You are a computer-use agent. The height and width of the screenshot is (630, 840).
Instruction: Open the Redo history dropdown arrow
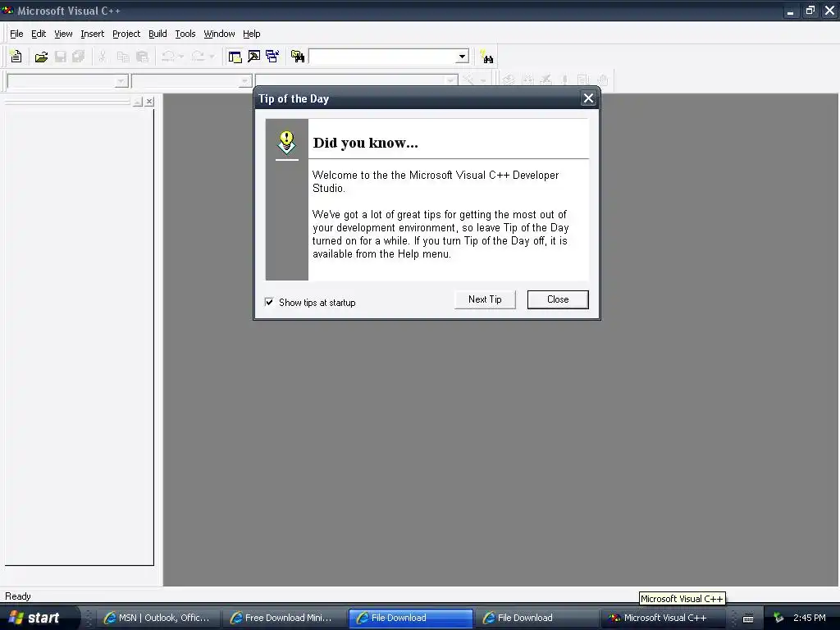coord(212,57)
